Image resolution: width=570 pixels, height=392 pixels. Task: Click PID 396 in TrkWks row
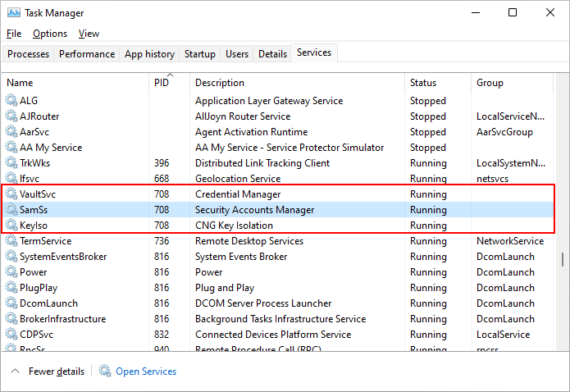point(162,163)
